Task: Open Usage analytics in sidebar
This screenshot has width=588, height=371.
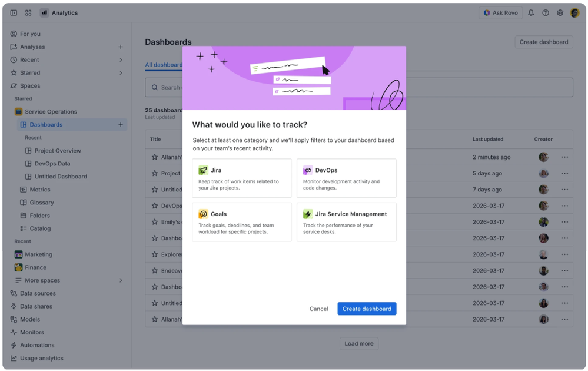Action: pyautogui.click(x=42, y=359)
